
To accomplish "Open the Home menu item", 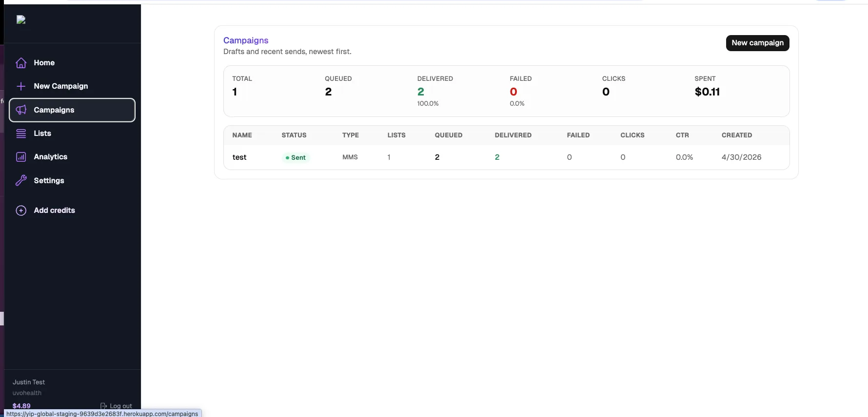I will click(72, 63).
